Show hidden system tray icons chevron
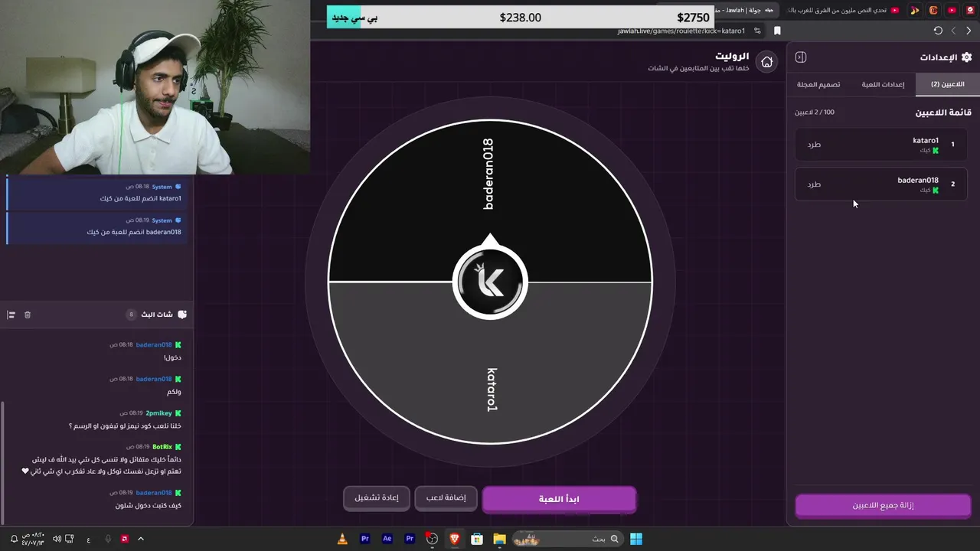The width and height of the screenshot is (980, 551). click(x=140, y=539)
